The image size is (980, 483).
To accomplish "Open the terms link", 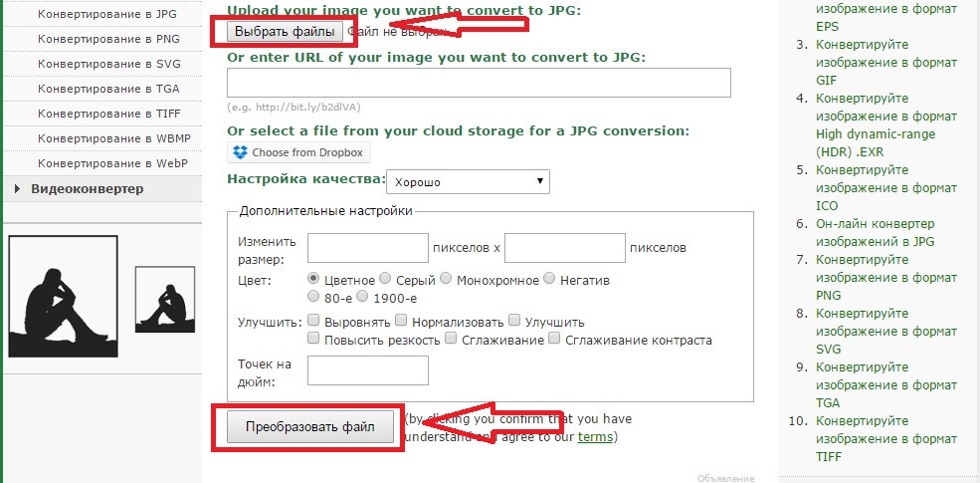I will [x=595, y=436].
